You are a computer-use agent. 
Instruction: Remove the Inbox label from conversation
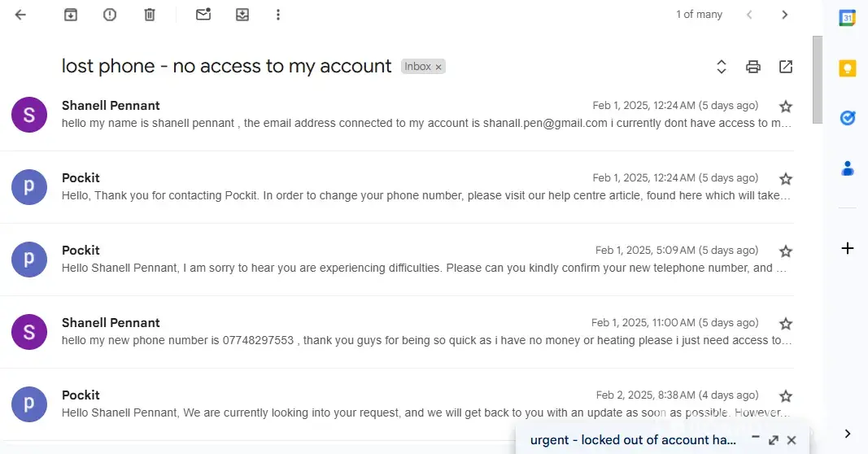point(438,68)
